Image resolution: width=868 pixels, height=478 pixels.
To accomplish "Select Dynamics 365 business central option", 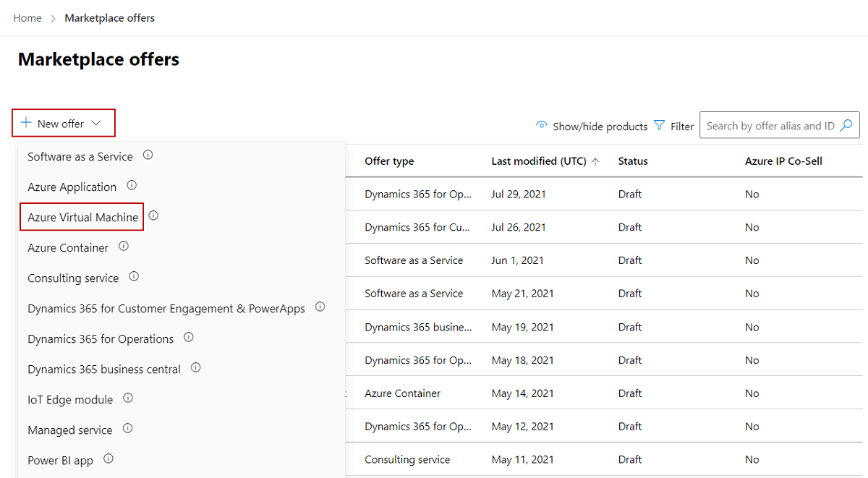I will tap(104, 369).
